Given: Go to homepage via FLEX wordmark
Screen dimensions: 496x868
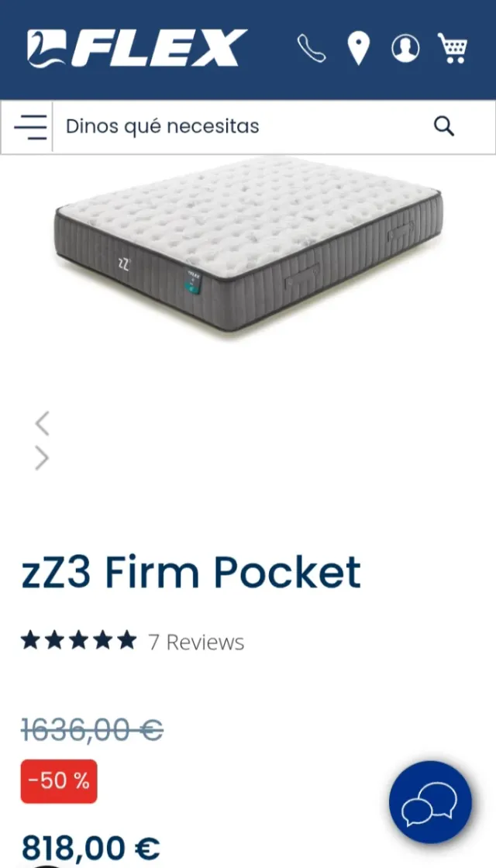Looking at the screenshot, I should click(158, 48).
